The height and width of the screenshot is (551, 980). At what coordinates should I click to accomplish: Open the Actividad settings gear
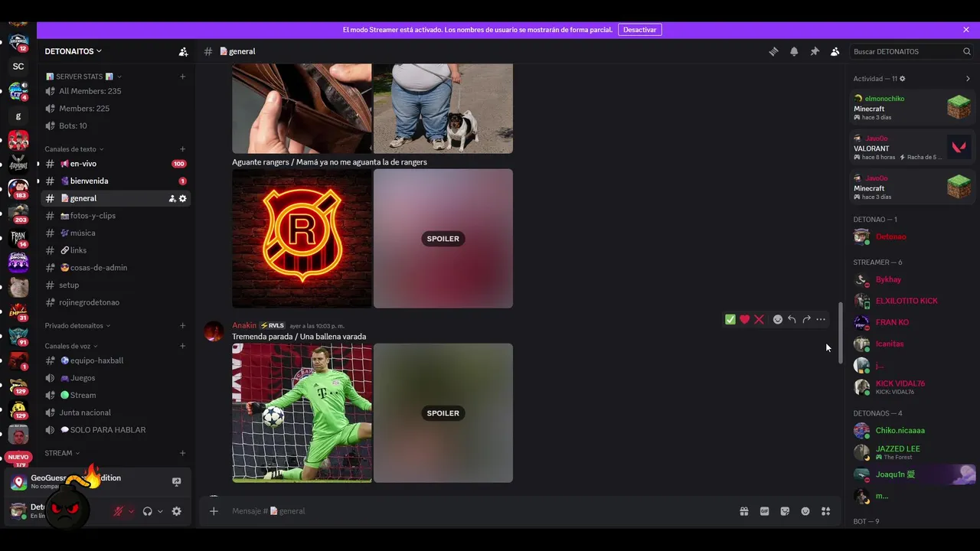pos(903,79)
